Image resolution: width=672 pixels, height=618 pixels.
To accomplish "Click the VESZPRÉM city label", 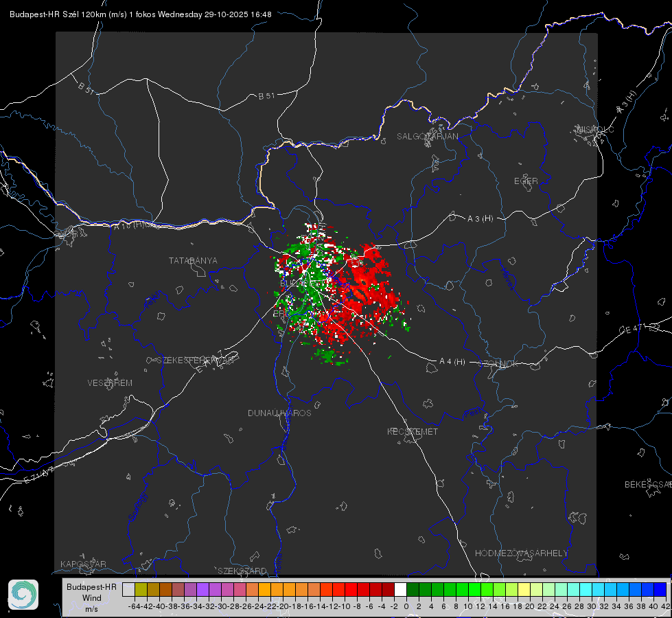I will point(110,382).
